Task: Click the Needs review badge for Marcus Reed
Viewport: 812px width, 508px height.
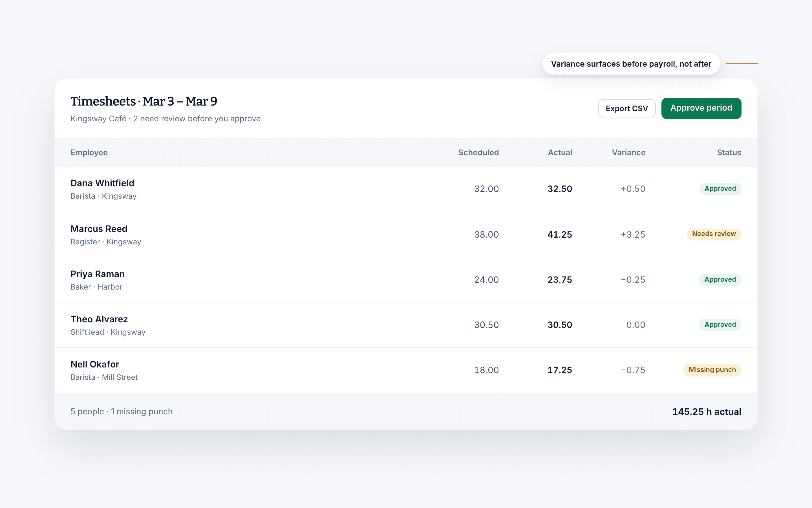Action: [714, 234]
